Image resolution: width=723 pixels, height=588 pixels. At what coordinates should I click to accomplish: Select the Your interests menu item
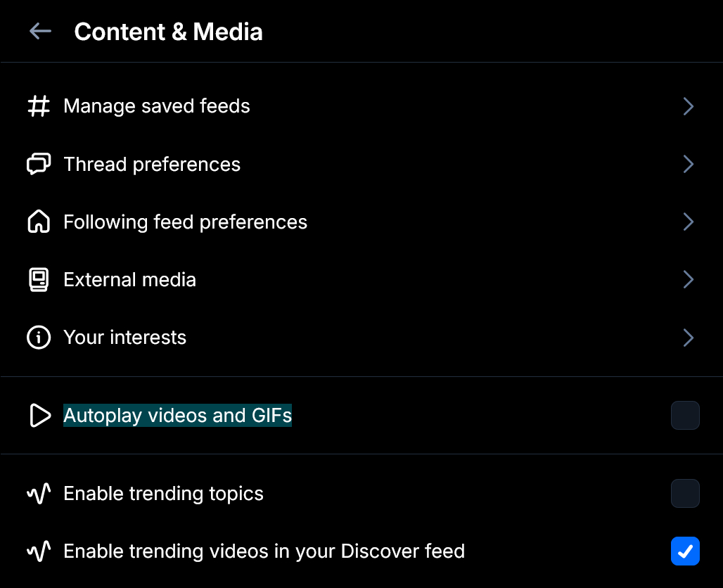click(124, 338)
